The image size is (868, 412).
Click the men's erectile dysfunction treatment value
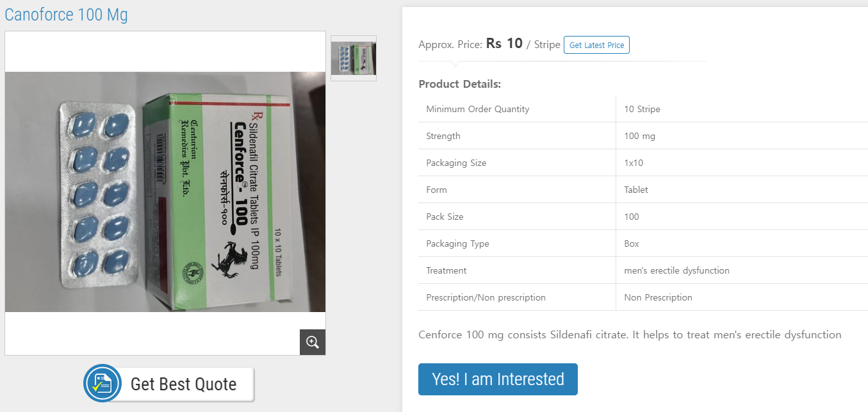(x=676, y=270)
